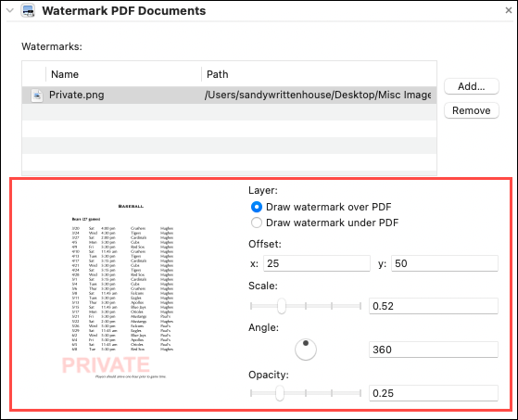Click the Remove button
518x420 pixels.
coord(472,110)
